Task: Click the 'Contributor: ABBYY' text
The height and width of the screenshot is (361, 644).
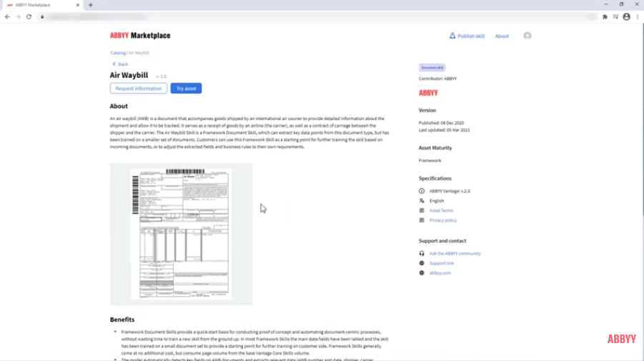Action: [x=437, y=79]
